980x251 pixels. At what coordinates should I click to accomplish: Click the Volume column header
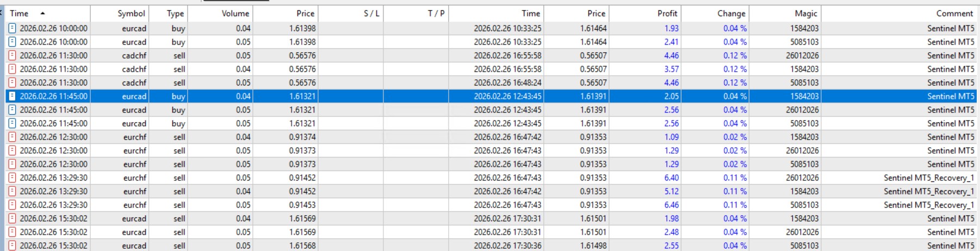235,14
